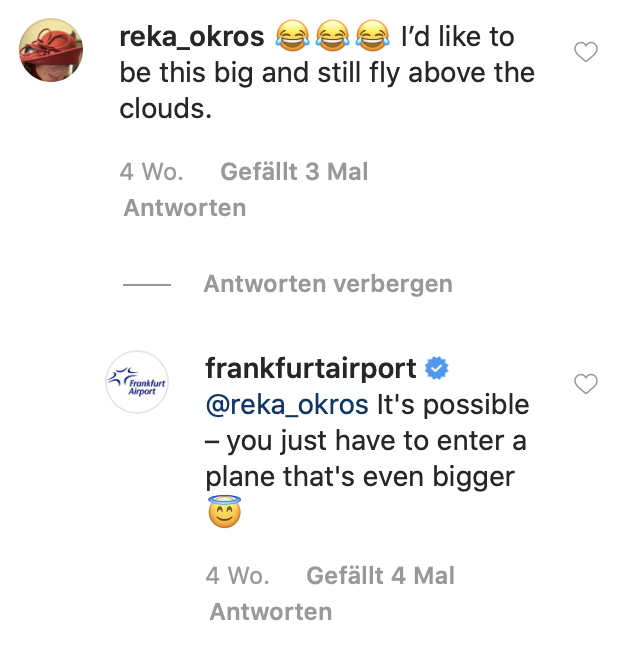The height and width of the screenshot is (652, 634).
Task: Click the 4 Wo. timestamp under reka_okros comment
Action: coord(151,172)
